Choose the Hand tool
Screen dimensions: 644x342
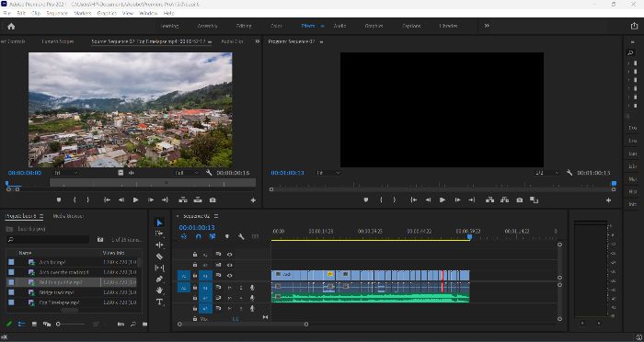click(159, 291)
